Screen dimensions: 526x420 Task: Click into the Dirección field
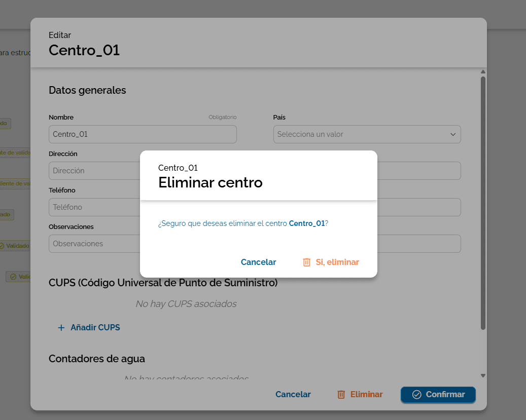(x=94, y=171)
